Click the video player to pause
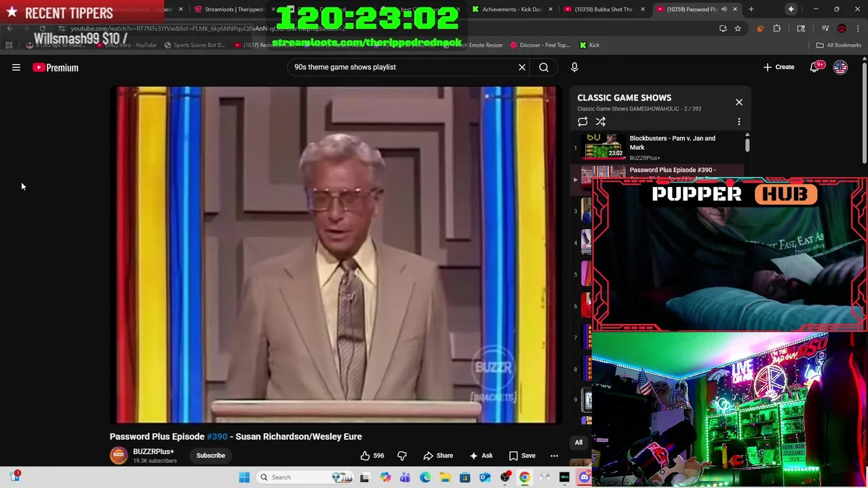Image resolution: width=868 pixels, height=488 pixels. [336, 255]
